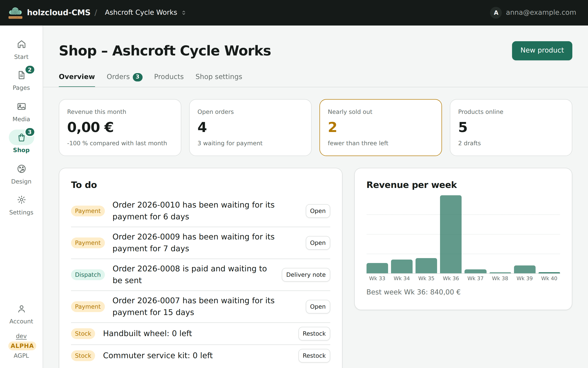This screenshot has width=588, height=368.
Task: Click the dev link in sidebar
Action: (21, 336)
